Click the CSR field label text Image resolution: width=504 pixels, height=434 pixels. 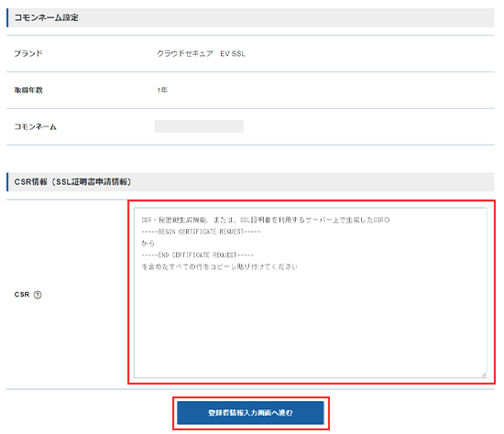[22, 295]
